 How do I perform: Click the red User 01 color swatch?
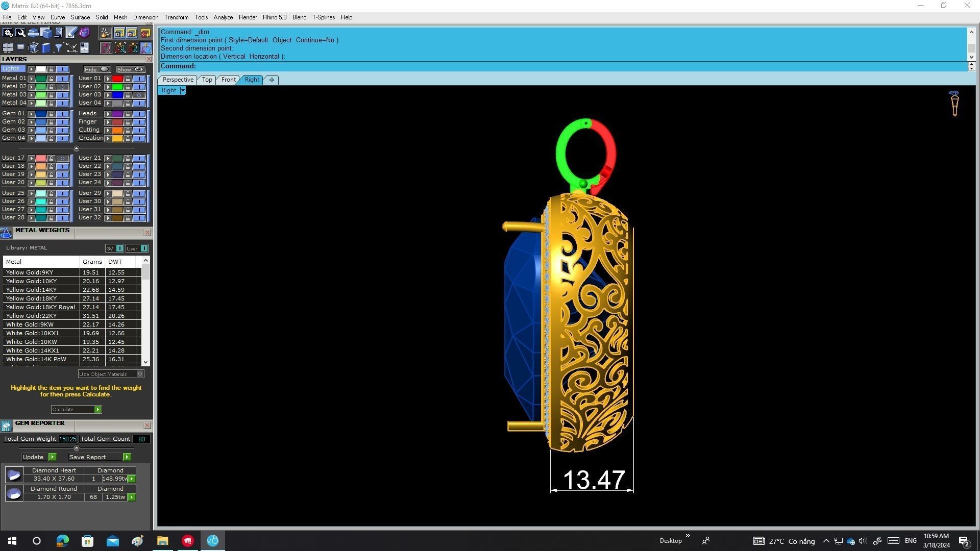coord(117,79)
